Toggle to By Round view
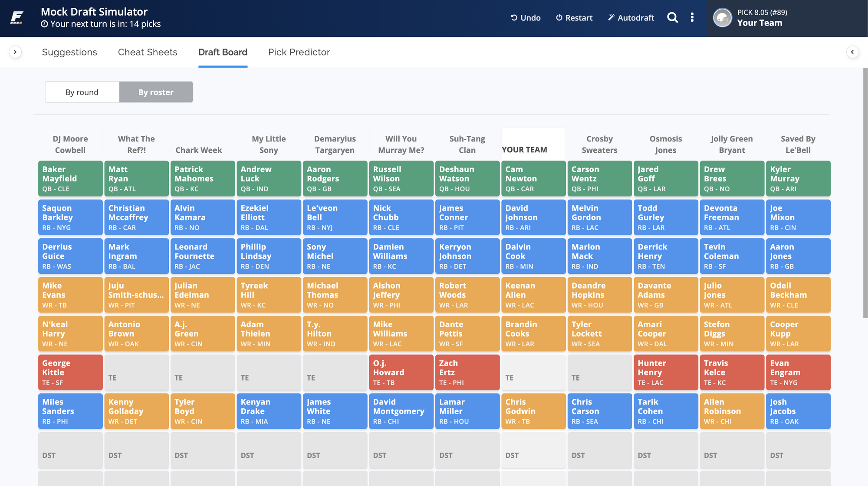 pos(82,92)
